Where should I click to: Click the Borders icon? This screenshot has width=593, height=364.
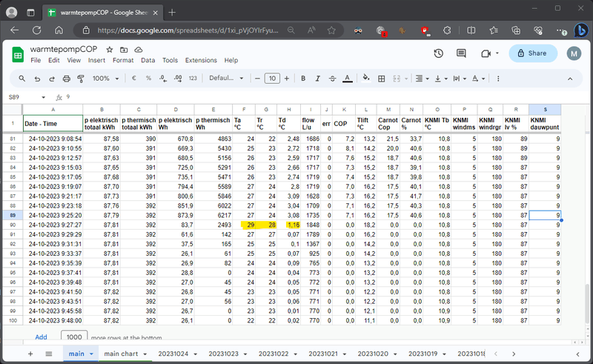[382, 78]
